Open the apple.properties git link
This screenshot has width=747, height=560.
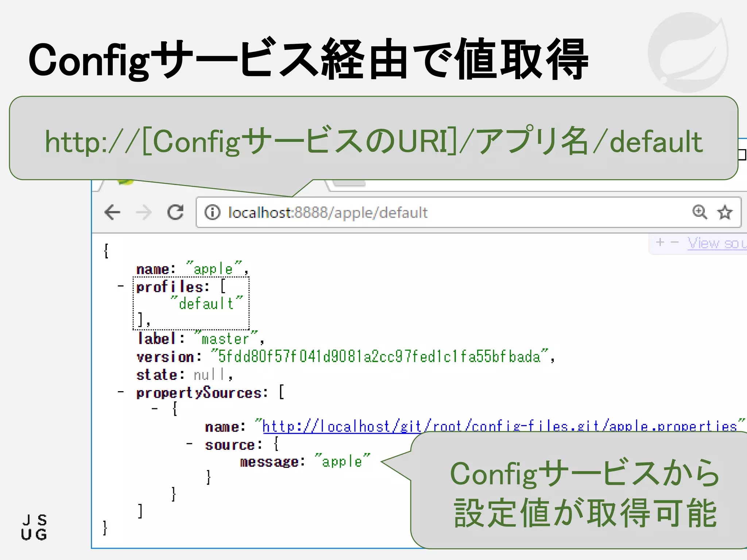(x=500, y=426)
